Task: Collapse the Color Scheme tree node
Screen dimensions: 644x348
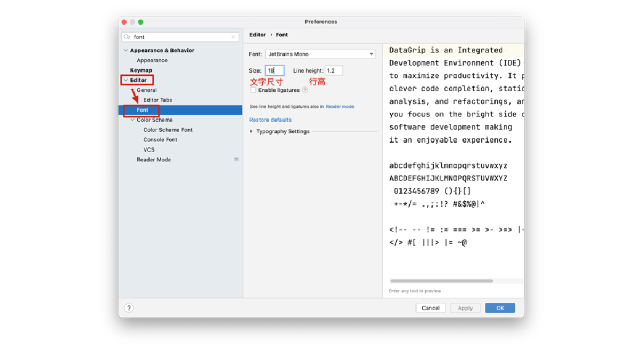Action: 133,120
